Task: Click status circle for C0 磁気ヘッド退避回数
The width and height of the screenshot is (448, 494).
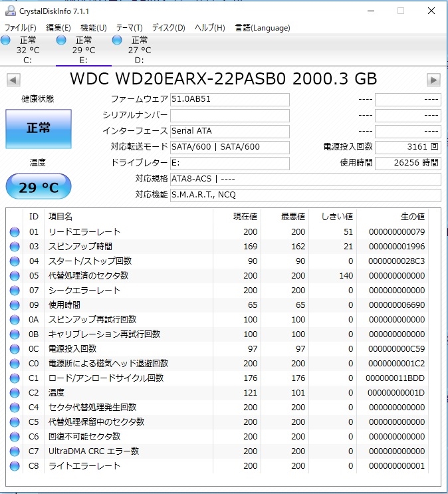Action: pyautogui.click(x=15, y=364)
